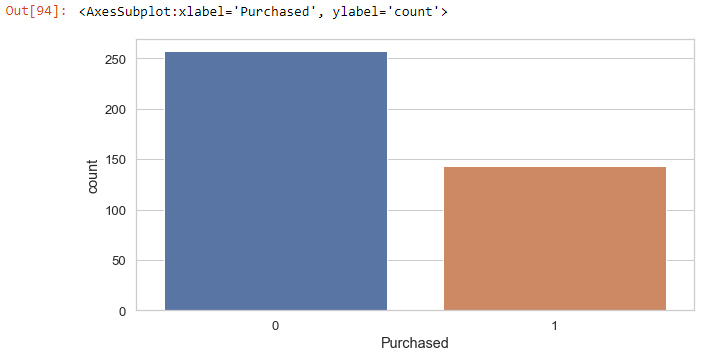Click the 250 gridline right of blue bar
The image size is (710, 361).
[541, 59]
